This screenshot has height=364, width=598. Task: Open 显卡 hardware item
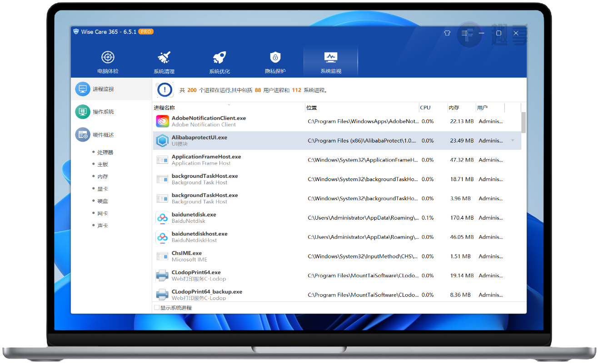click(103, 189)
